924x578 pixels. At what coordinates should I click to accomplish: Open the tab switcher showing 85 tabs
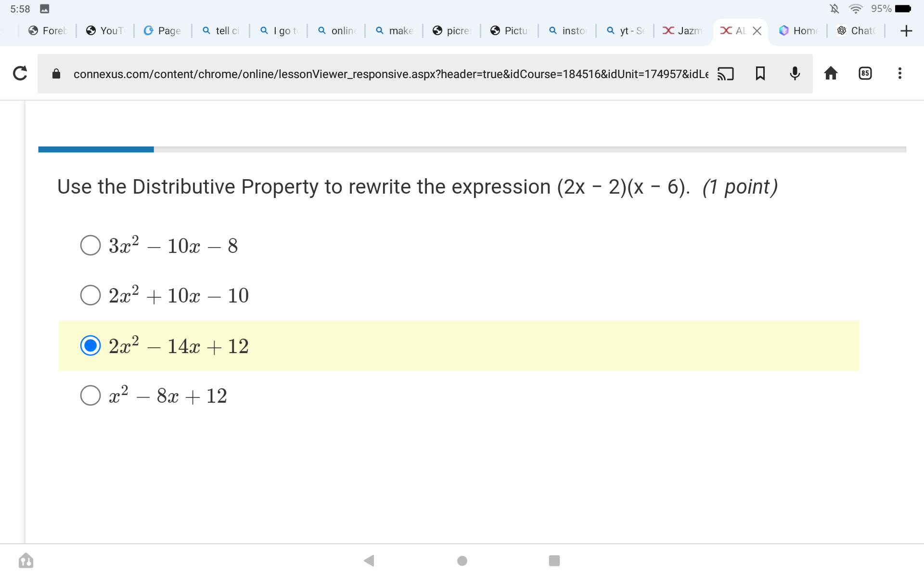coord(865,73)
